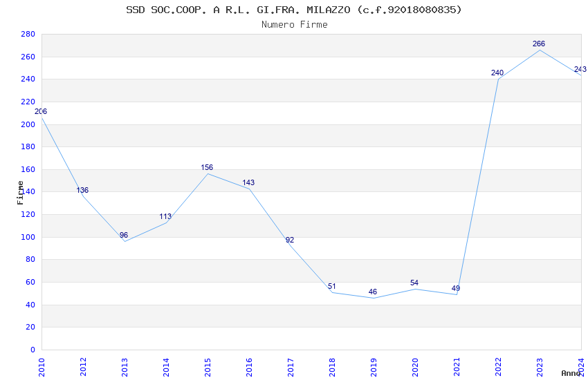The width and height of the screenshot is (588, 380).
Task: Click the y-axis value 280
Action: tap(28, 35)
